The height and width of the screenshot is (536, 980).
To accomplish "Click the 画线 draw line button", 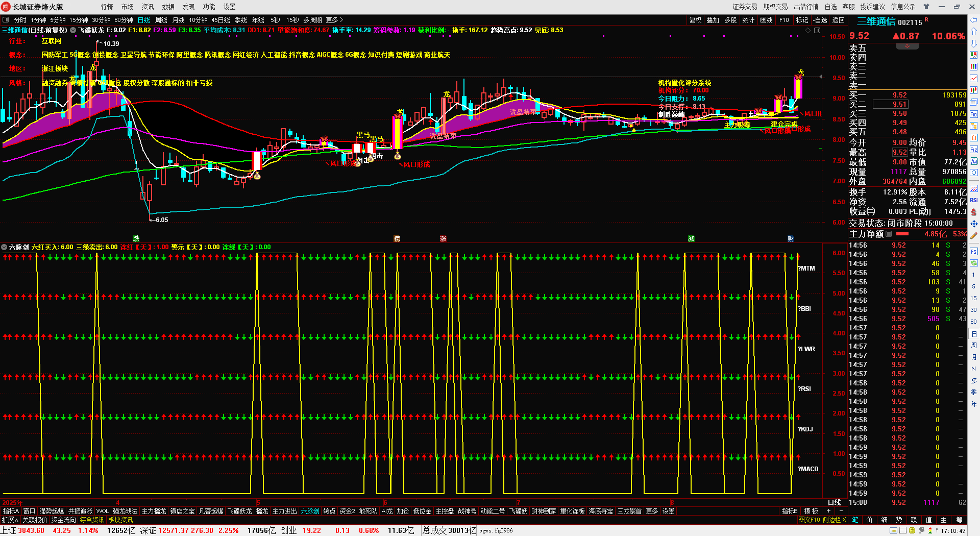I will [767, 20].
